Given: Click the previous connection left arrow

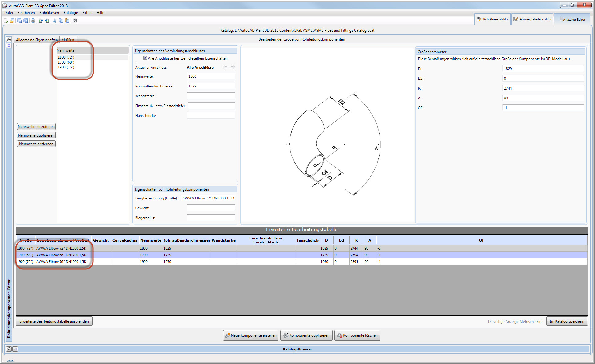Looking at the screenshot, I should point(225,67).
